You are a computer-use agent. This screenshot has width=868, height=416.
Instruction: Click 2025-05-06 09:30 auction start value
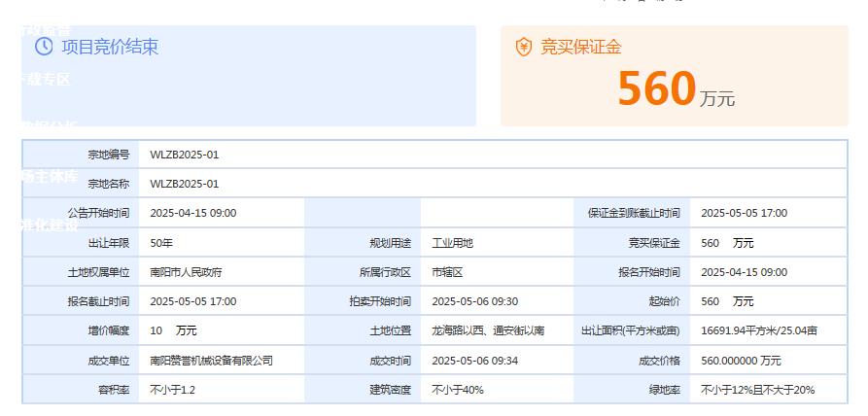pos(475,301)
